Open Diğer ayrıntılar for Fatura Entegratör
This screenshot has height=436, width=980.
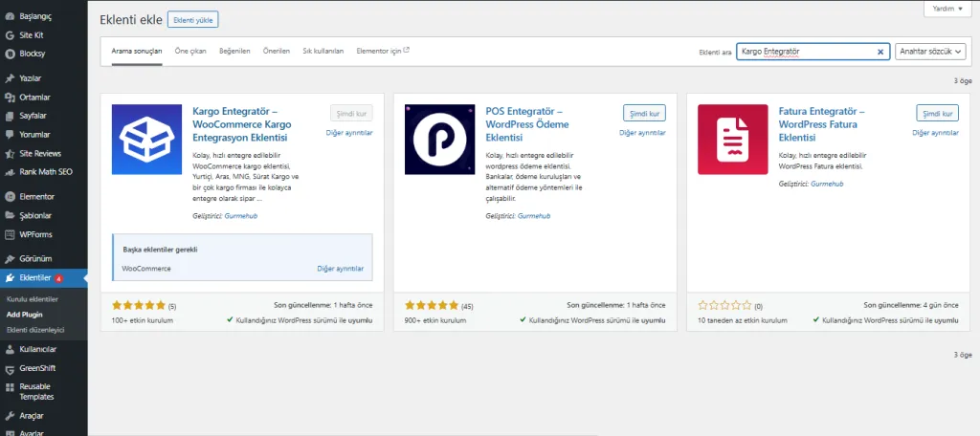(936, 133)
